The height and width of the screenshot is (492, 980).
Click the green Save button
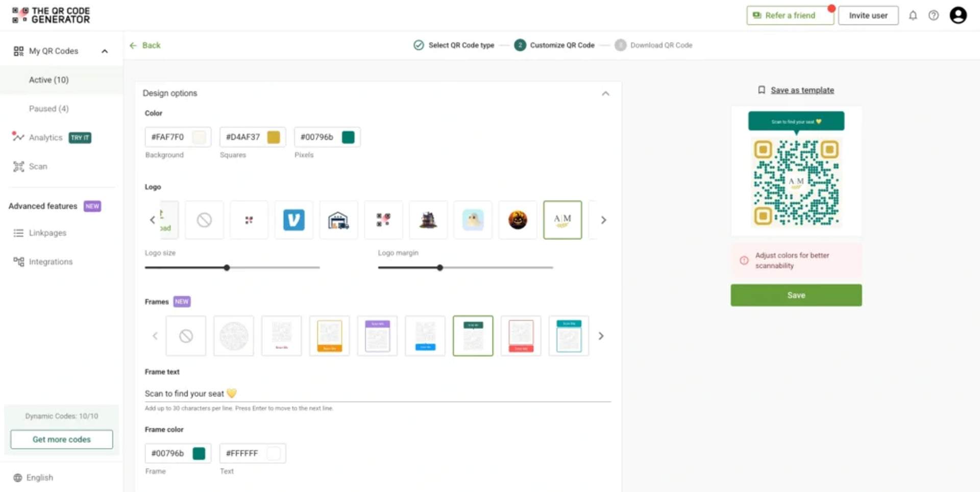(796, 295)
